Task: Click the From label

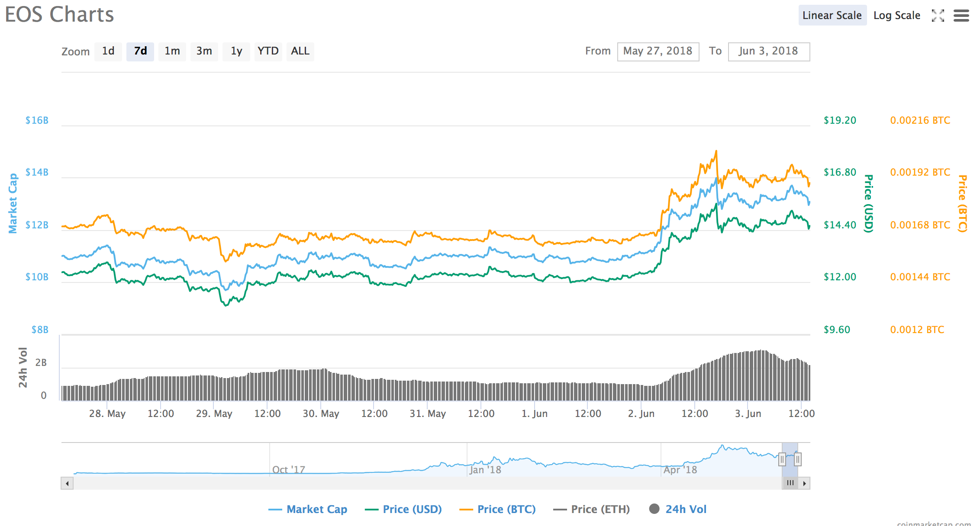Action: pos(598,51)
